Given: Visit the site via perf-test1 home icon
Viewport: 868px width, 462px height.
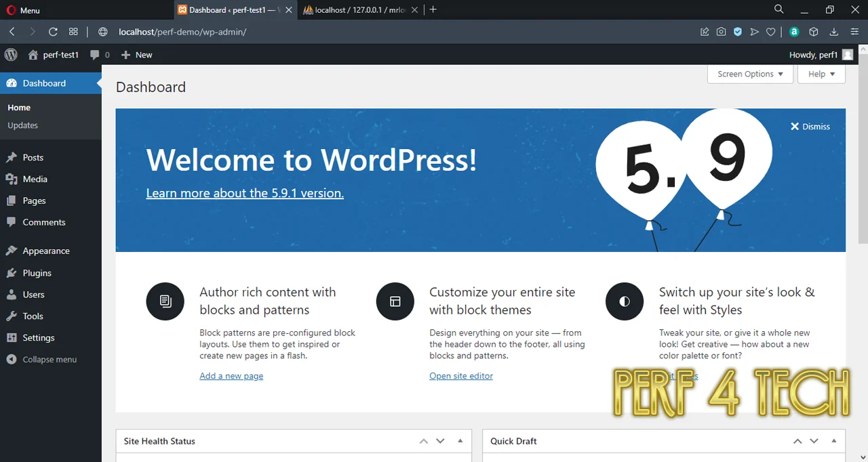Looking at the screenshot, I should [x=53, y=55].
